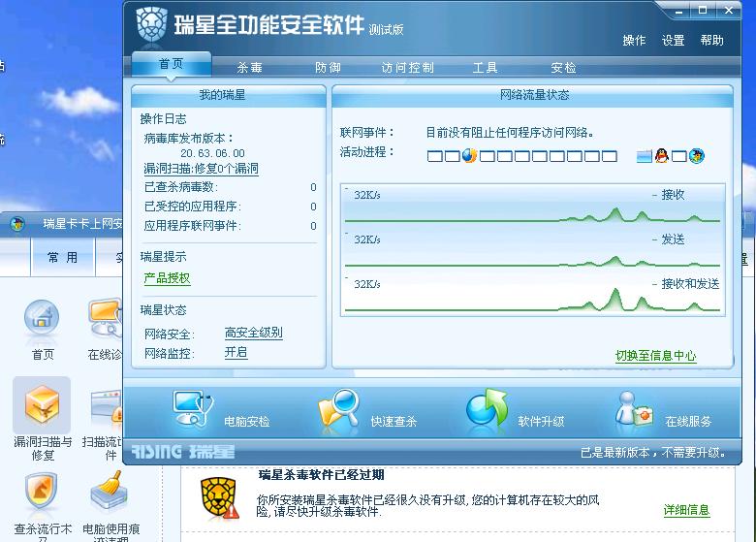Open 扫描流行软件 icon in 卡卡 window

tap(107, 407)
